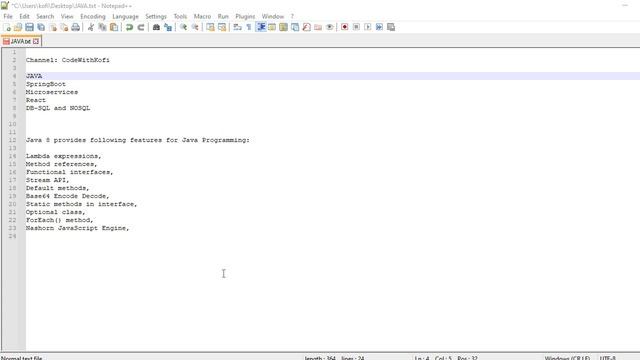Click the 'Microservices' text line
The height and width of the screenshot is (360, 640).
pyautogui.click(x=52, y=92)
